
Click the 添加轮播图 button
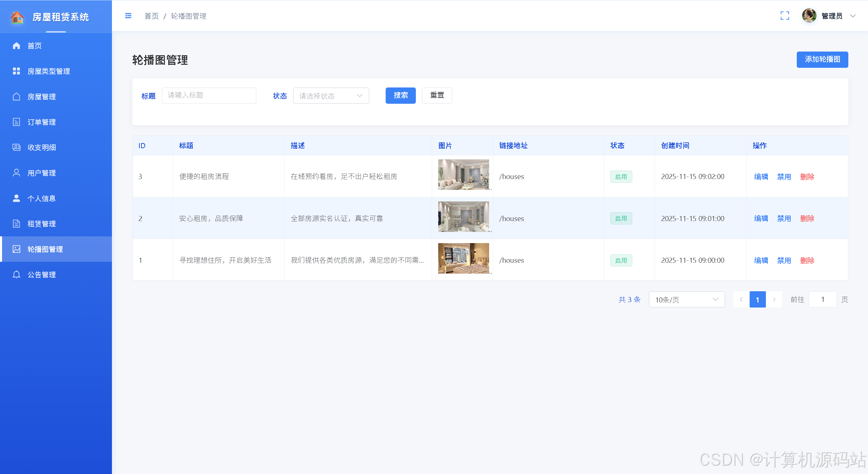(822, 60)
